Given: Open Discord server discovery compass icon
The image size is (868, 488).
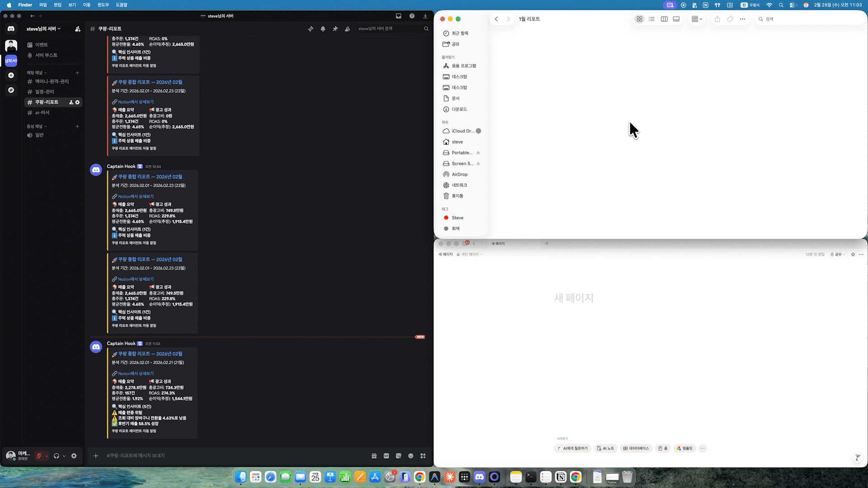Looking at the screenshot, I should tap(11, 90).
